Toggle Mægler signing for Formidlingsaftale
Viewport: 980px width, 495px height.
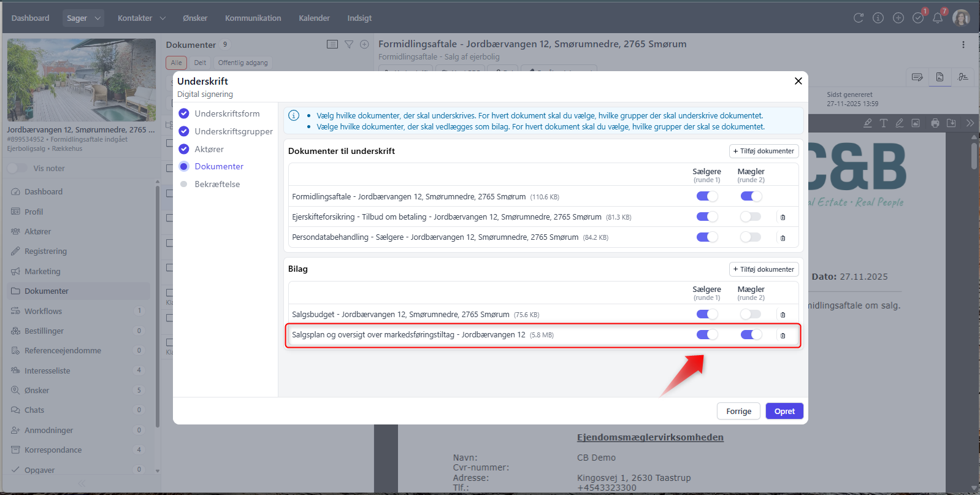[751, 196]
